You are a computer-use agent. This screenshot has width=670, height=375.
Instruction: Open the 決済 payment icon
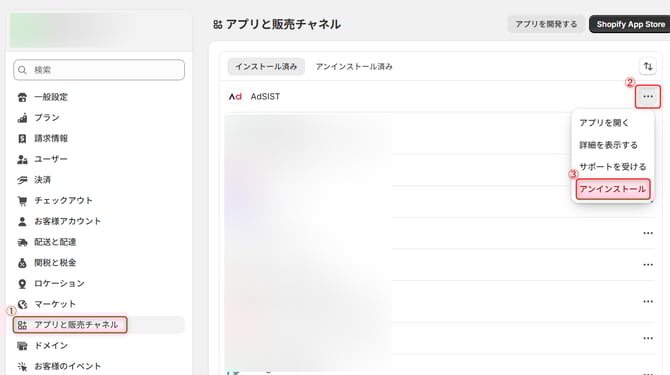point(22,180)
